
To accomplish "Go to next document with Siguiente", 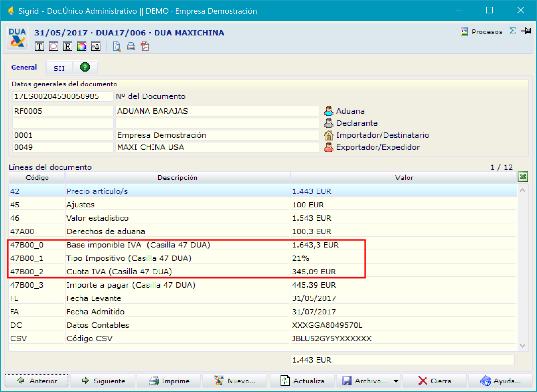I will point(103,381).
